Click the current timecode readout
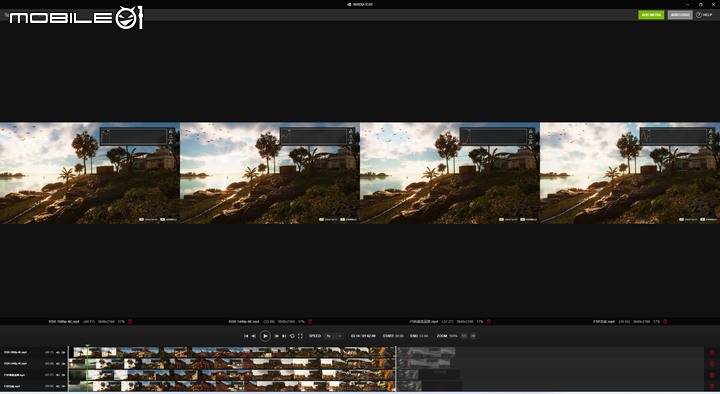Viewport: 720px width, 394px height. (x=363, y=336)
